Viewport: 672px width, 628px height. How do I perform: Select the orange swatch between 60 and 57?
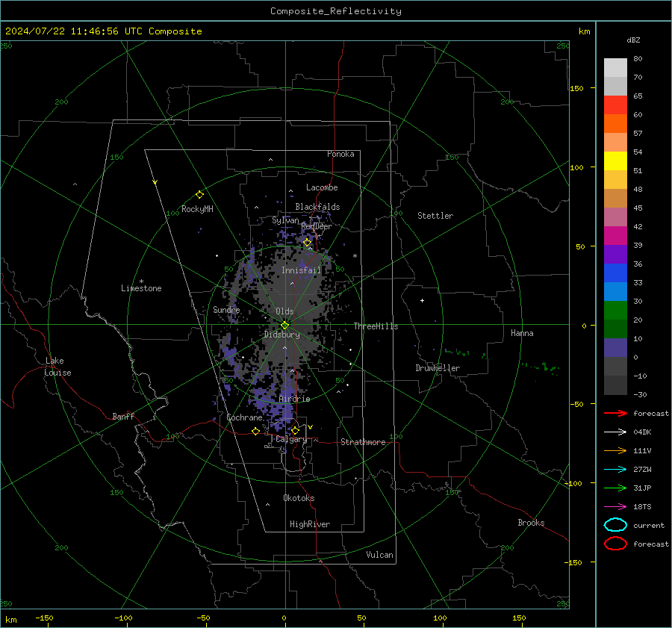coord(615,123)
